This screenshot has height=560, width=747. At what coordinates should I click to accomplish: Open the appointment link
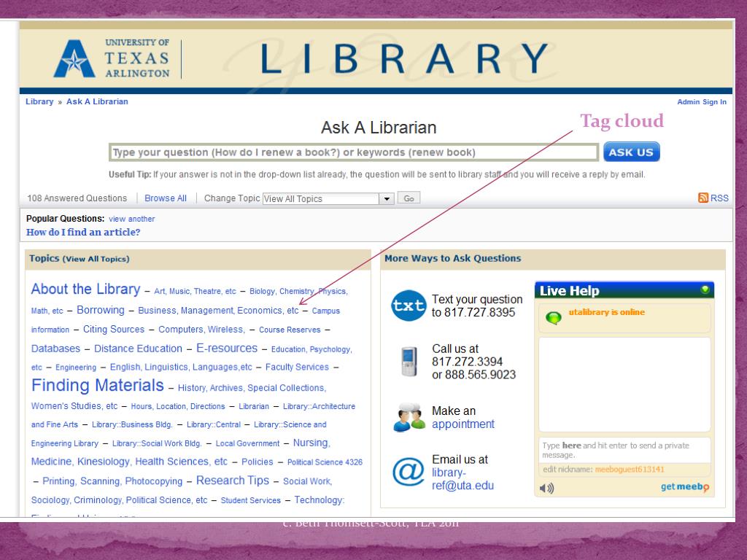(x=463, y=424)
